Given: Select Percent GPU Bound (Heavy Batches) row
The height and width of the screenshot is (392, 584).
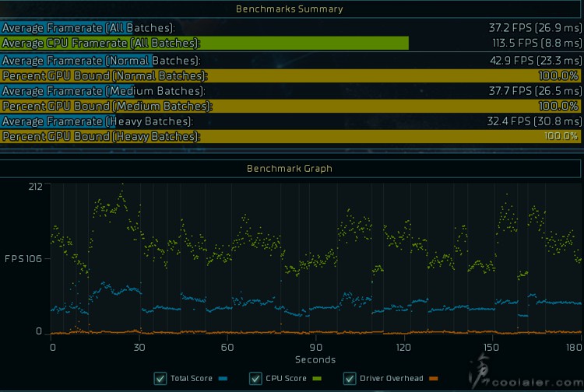Looking at the screenshot, I should tap(290, 136).
